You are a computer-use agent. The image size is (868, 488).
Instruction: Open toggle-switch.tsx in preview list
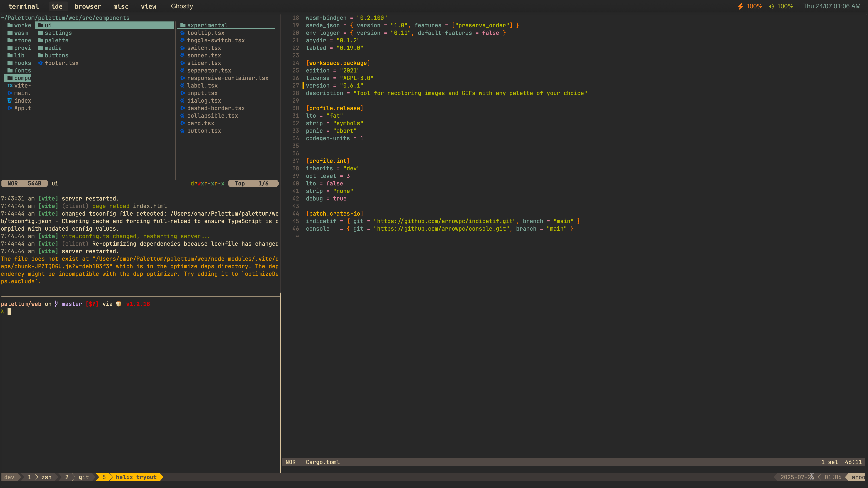(x=216, y=40)
